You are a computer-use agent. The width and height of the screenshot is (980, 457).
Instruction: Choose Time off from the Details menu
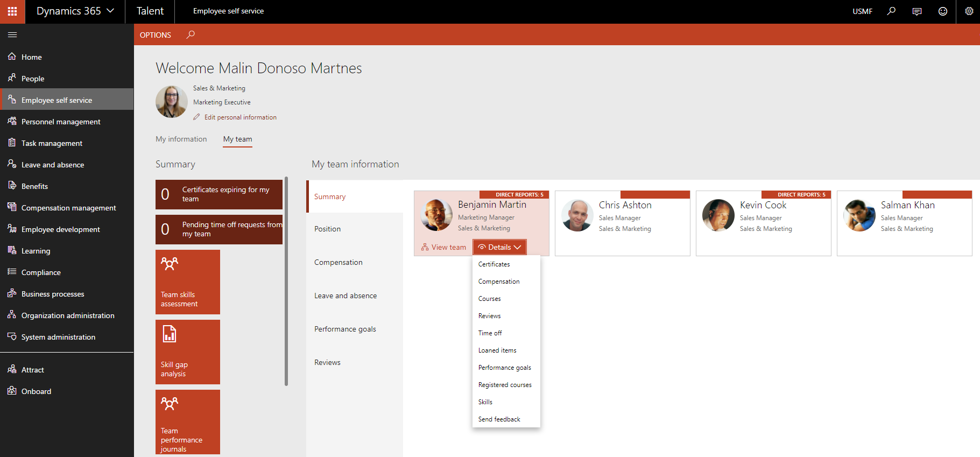(506, 333)
